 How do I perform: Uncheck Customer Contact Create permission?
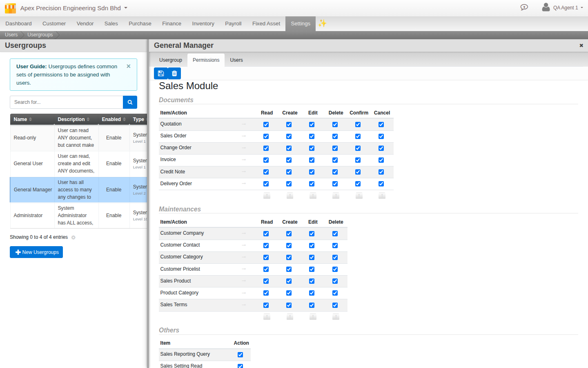tap(289, 245)
